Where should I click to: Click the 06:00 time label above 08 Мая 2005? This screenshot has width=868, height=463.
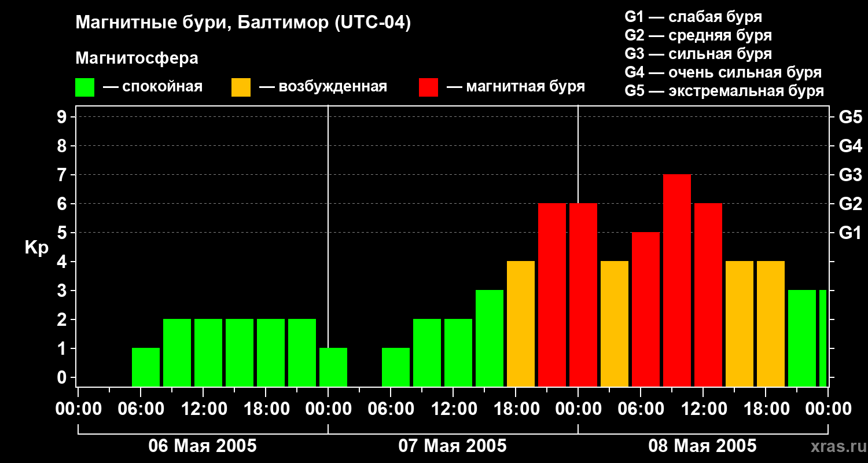point(640,409)
